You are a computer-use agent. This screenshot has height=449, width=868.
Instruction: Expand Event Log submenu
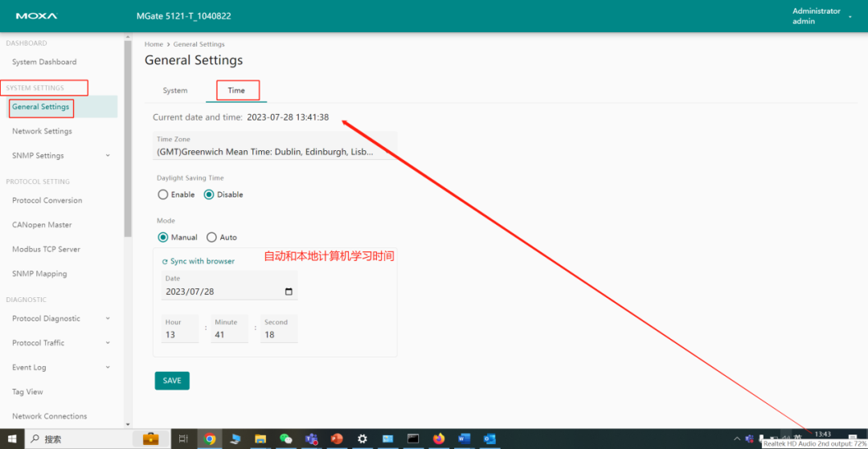pos(108,367)
